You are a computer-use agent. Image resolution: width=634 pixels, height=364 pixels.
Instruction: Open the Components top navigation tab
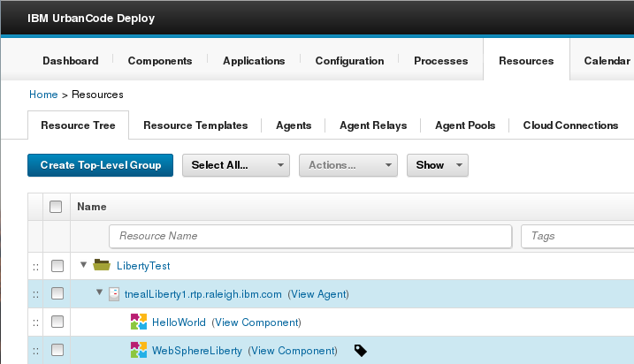[x=160, y=61]
